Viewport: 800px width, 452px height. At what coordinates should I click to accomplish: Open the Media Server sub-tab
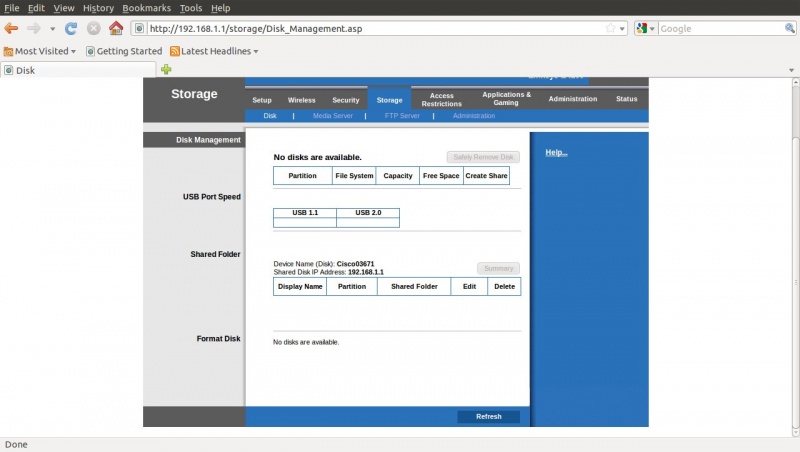coord(332,116)
